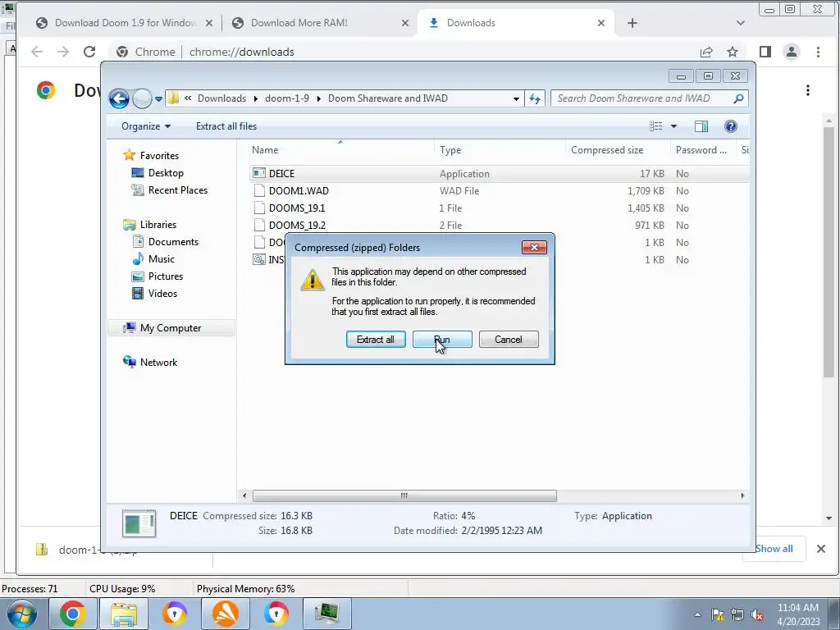Select the DOOMS_19.1 file
This screenshot has width=840, height=630.
498,208
